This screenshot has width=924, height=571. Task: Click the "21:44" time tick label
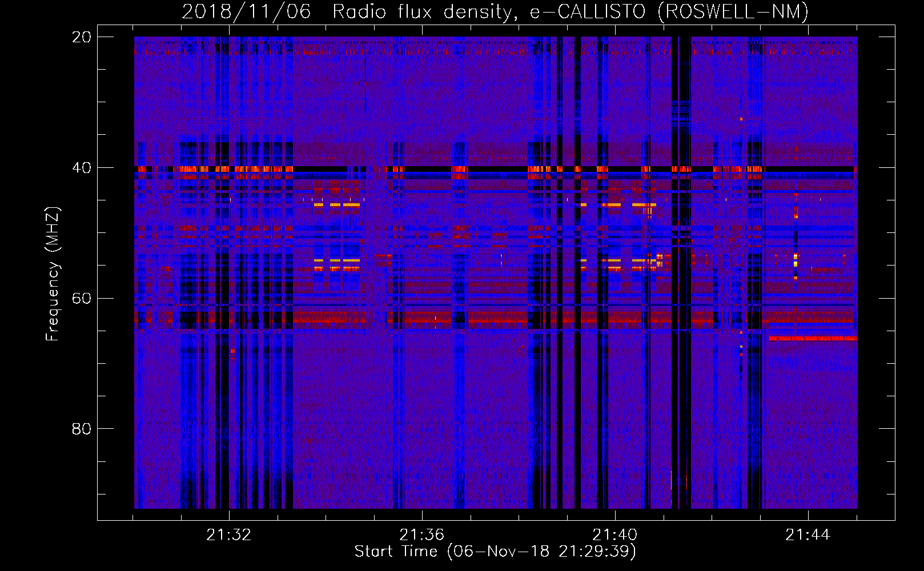point(808,535)
